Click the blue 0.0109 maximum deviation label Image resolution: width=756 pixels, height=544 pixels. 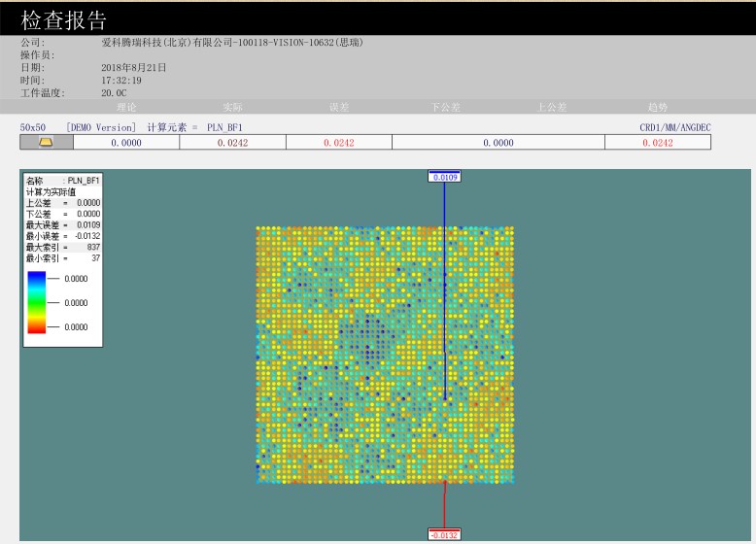[445, 177]
